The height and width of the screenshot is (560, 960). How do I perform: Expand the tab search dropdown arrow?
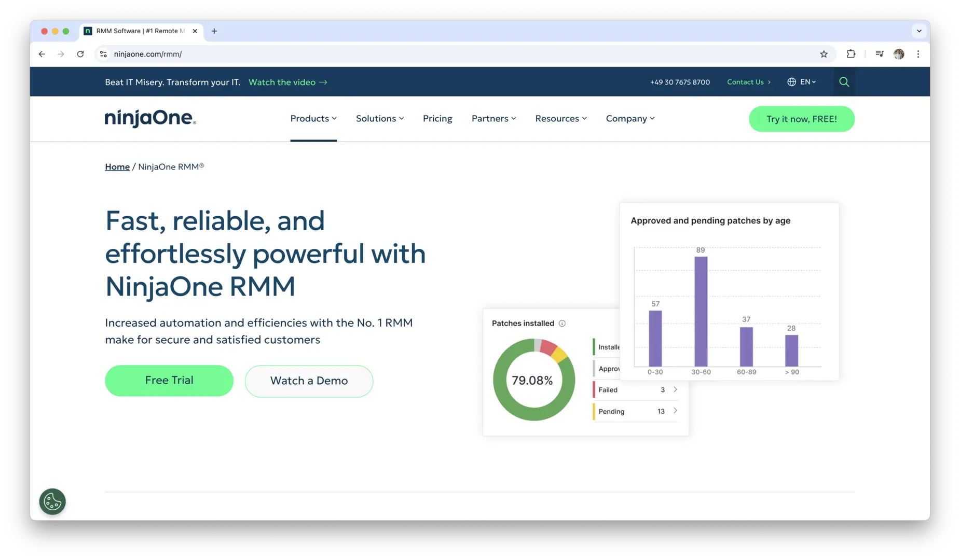click(x=919, y=31)
